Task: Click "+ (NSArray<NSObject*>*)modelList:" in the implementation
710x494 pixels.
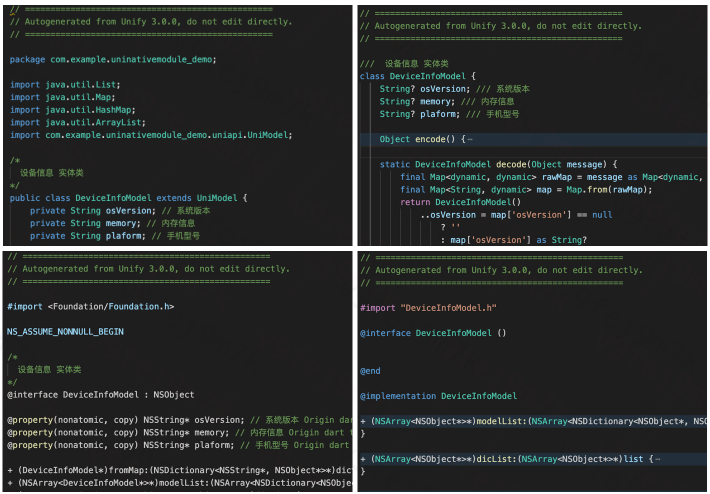Action: click(533, 422)
